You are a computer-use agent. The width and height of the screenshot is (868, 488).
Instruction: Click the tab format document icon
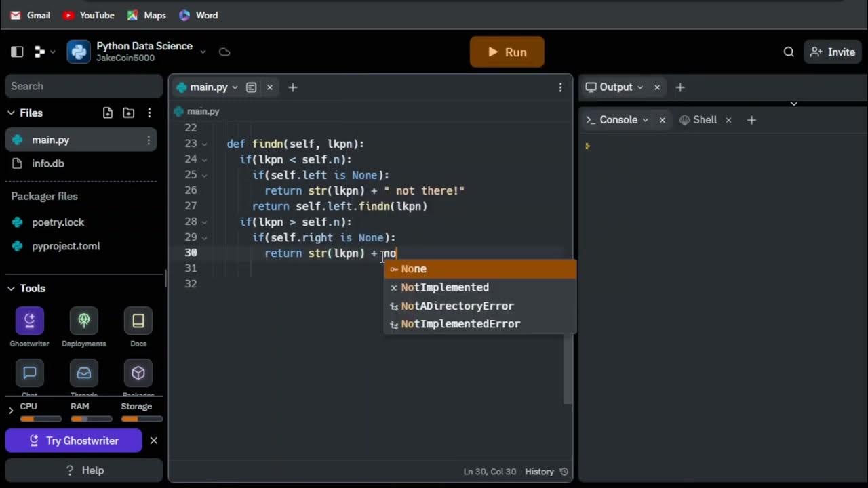[251, 87]
